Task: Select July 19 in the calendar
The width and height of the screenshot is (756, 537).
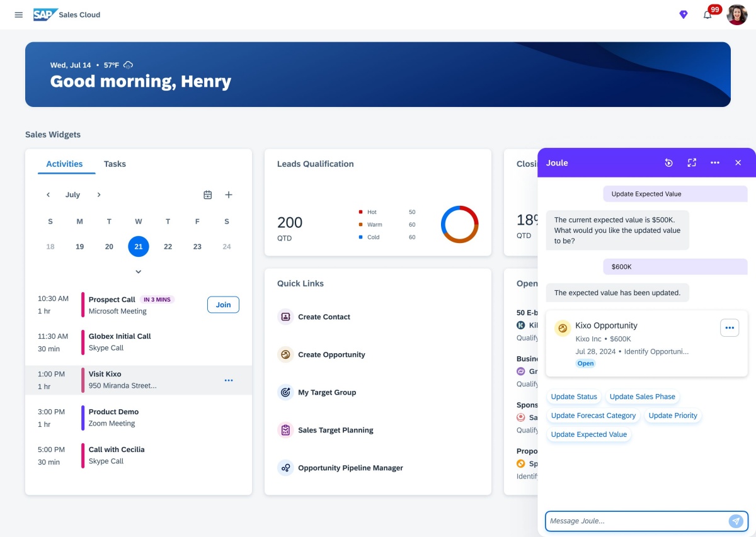Action: (80, 247)
